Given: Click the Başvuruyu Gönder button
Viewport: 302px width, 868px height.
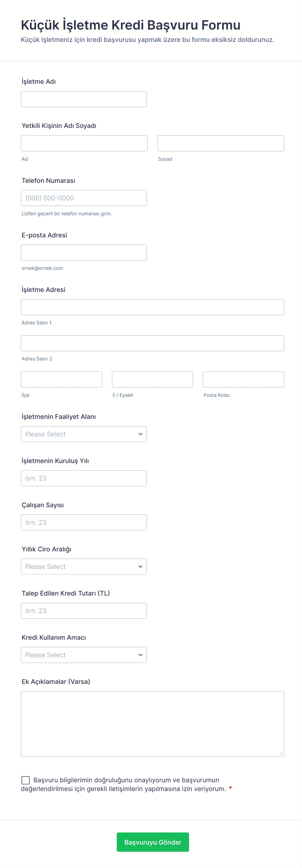Looking at the screenshot, I should 153,842.
